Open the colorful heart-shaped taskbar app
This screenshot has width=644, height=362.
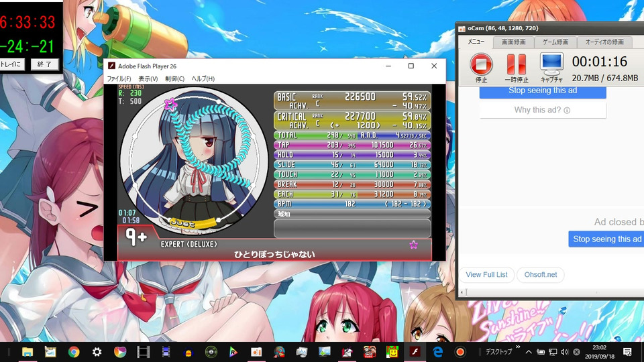click(120, 352)
